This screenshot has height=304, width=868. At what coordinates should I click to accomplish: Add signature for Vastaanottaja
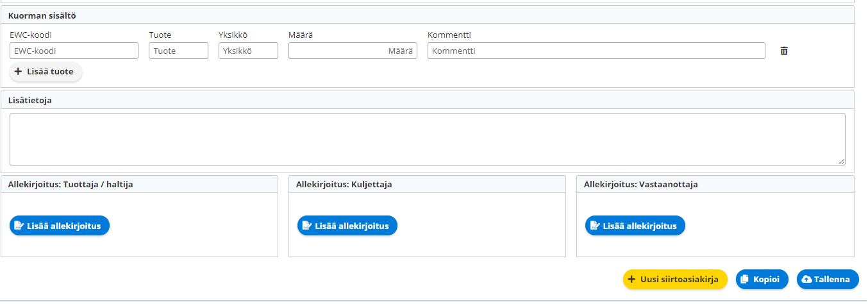click(635, 226)
